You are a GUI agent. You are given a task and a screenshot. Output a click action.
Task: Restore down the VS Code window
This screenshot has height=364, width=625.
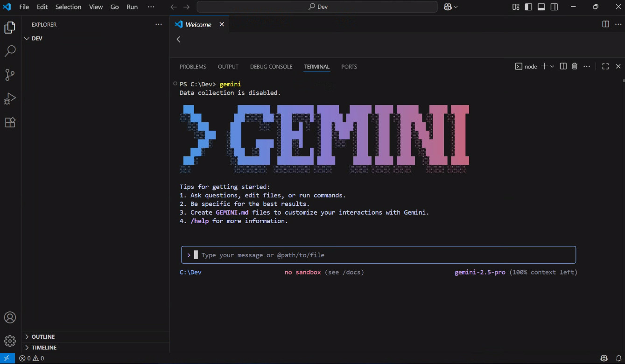pyautogui.click(x=596, y=7)
